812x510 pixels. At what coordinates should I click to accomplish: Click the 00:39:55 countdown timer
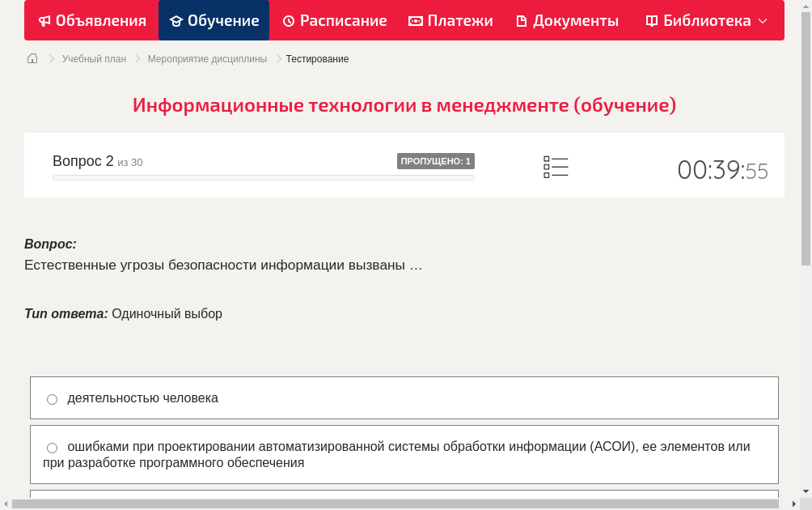click(722, 168)
